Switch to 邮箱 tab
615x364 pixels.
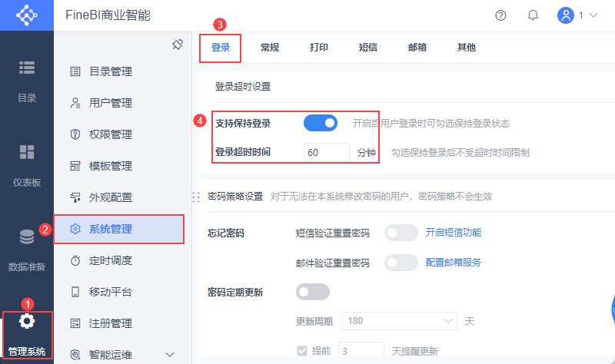417,48
